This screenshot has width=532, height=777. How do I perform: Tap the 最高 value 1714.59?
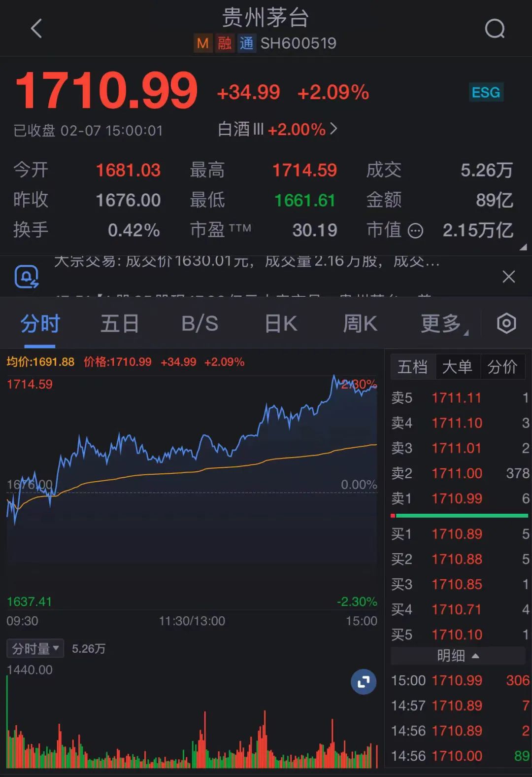(305, 171)
